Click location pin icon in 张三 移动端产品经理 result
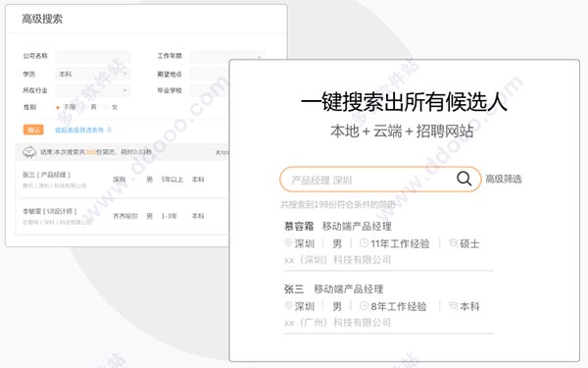The height and width of the screenshot is (368, 588). (288, 305)
